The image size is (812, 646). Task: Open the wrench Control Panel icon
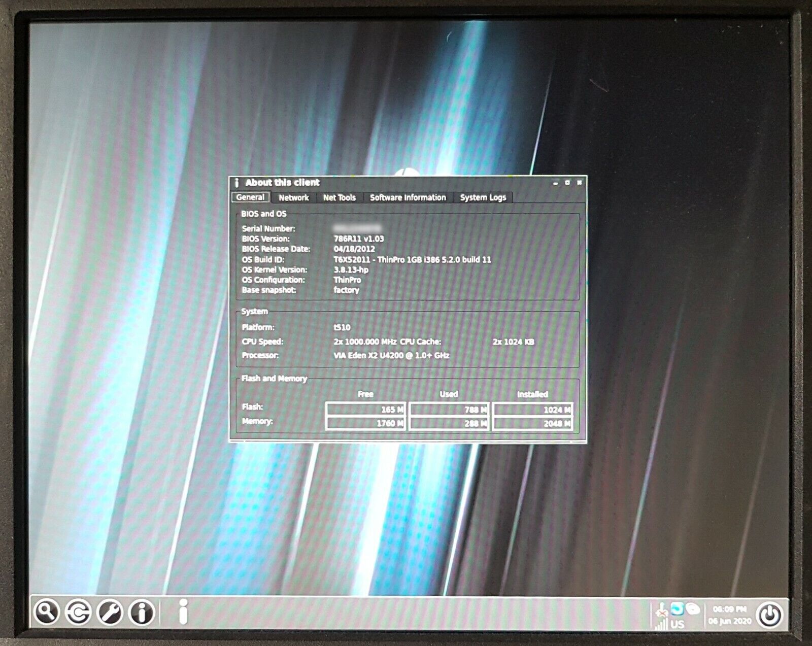110,612
